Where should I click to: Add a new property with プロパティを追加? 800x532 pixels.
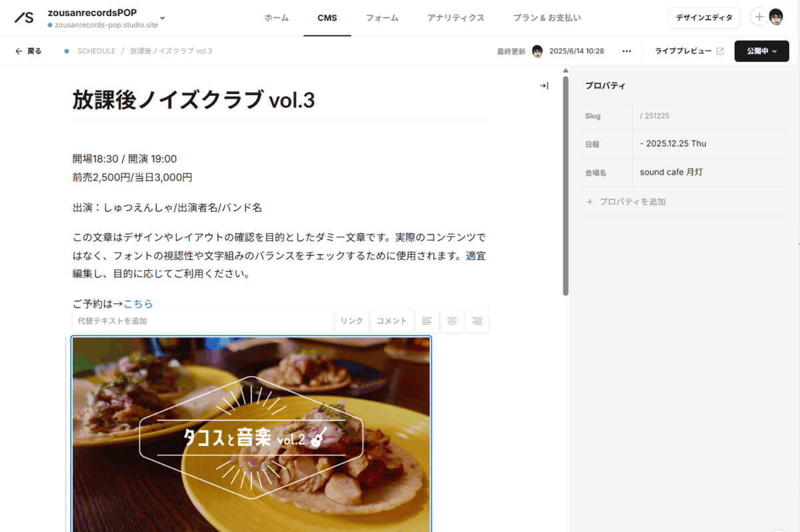[625, 201]
